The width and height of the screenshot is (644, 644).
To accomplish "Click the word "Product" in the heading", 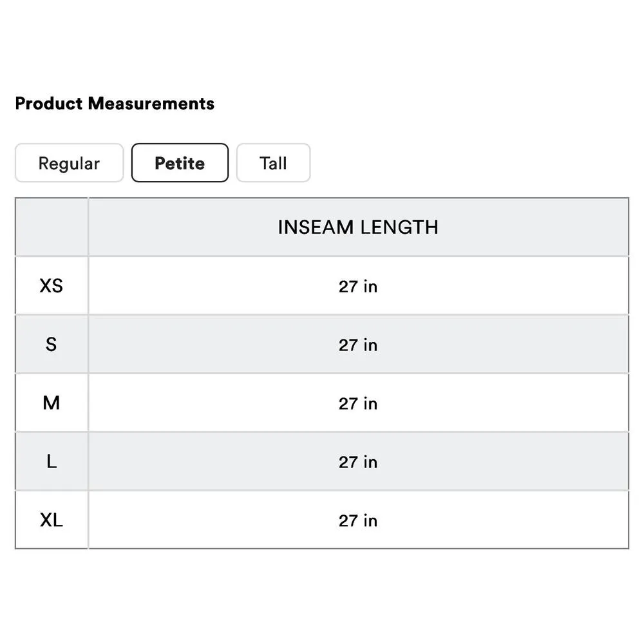I will [x=49, y=103].
